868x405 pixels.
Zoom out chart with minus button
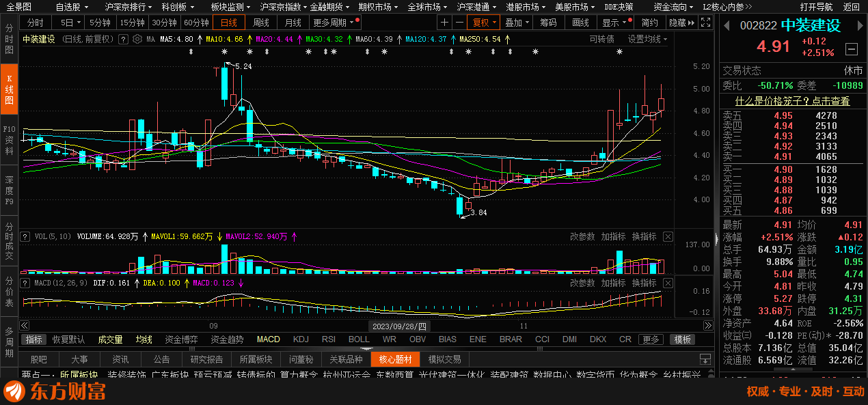click(x=460, y=23)
